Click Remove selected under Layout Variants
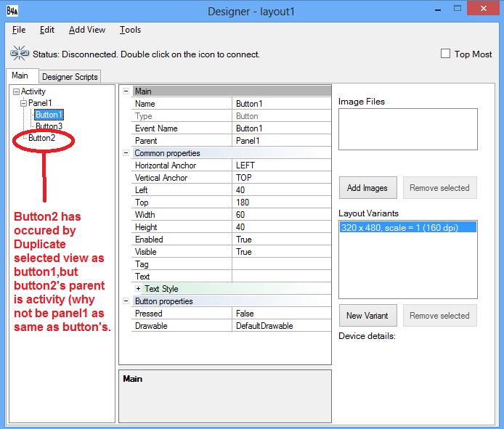This screenshot has width=504, height=429. tap(439, 316)
